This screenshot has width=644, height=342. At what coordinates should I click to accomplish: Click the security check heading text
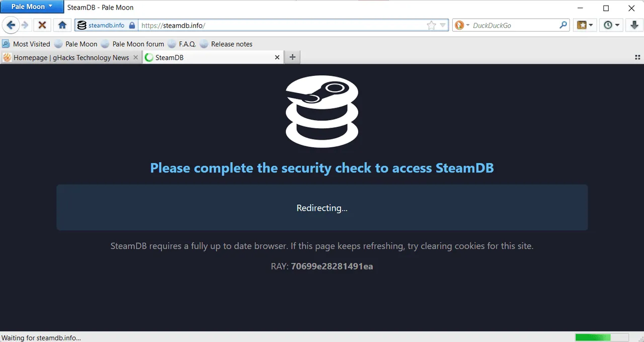point(322,167)
